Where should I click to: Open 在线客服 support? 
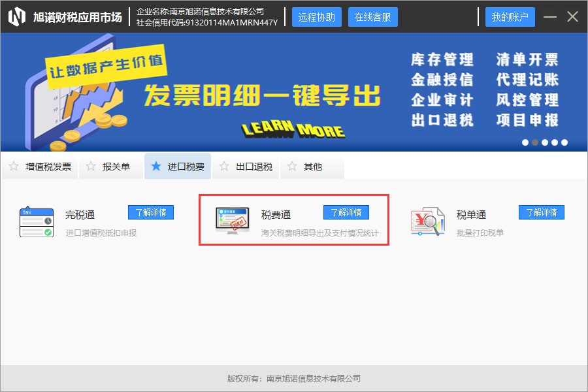373,17
